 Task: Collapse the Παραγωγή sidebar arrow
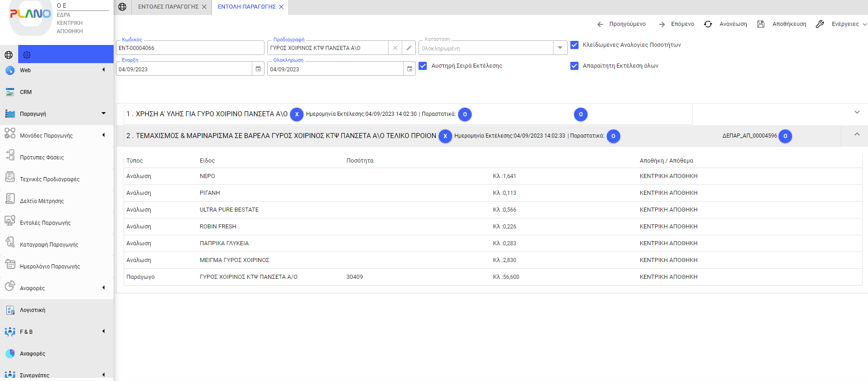pos(104,113)
